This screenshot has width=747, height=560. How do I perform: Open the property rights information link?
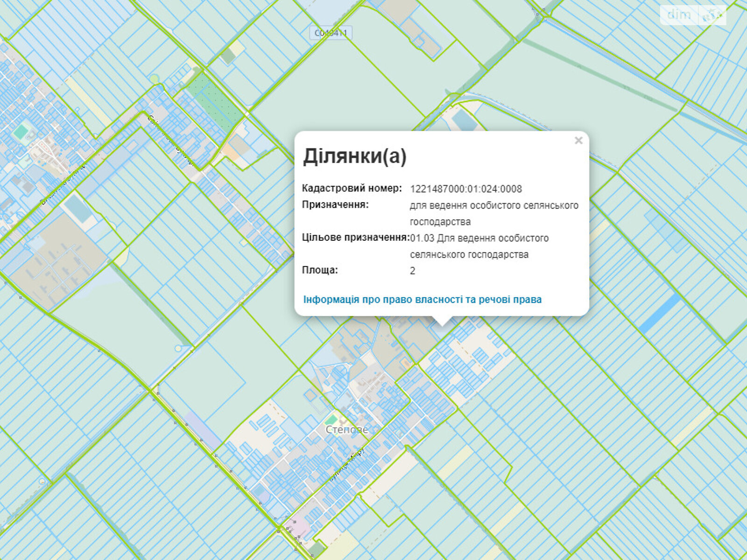coord(423,300)
